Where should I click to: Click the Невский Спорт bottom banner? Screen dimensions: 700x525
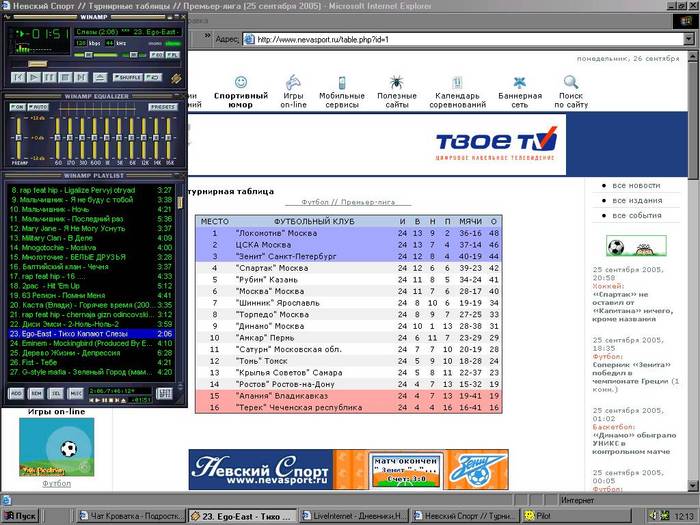pyautogui.click(x=348, y=470)
